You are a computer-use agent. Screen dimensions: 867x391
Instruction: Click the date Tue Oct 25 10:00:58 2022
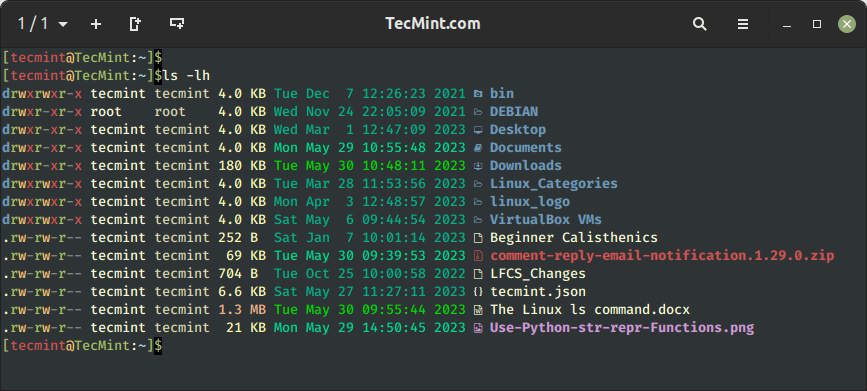coord(369,274)
